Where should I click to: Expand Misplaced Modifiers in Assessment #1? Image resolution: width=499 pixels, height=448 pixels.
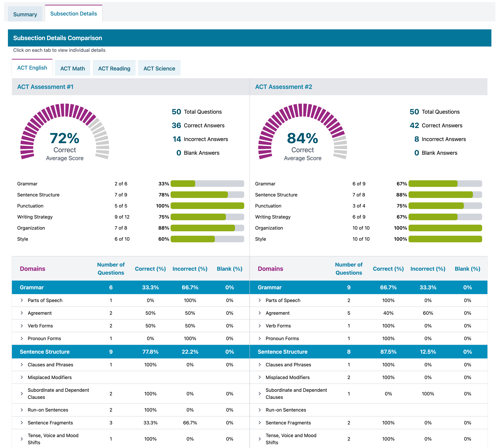22,377
